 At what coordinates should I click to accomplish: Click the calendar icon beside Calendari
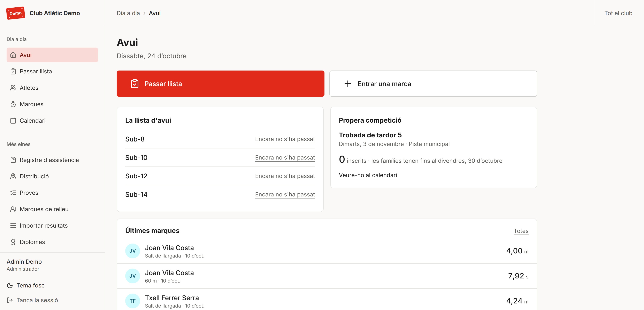[13, 121]
